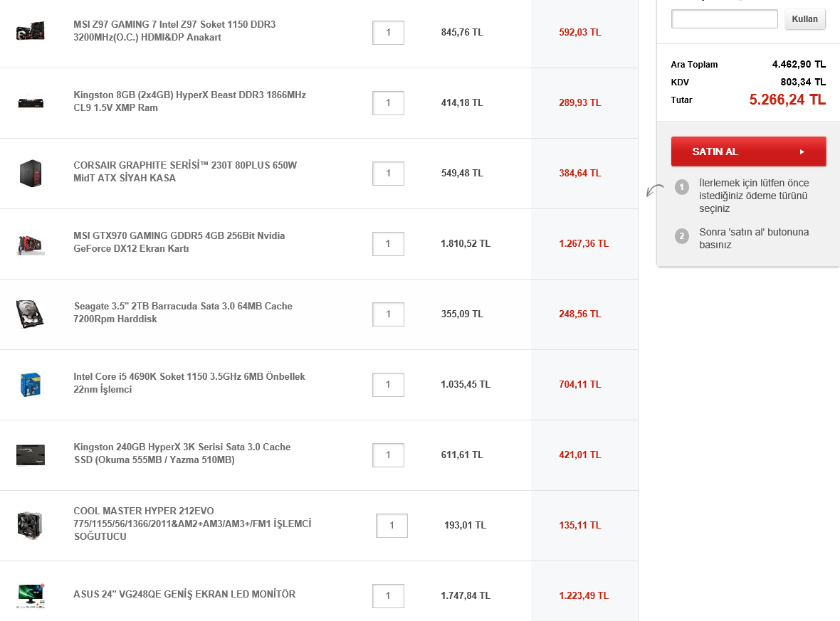Open the ASUS VG248QE monitor thumbnail
The width and height of the screenshot is (840, 621).
(x=30, y=595)
